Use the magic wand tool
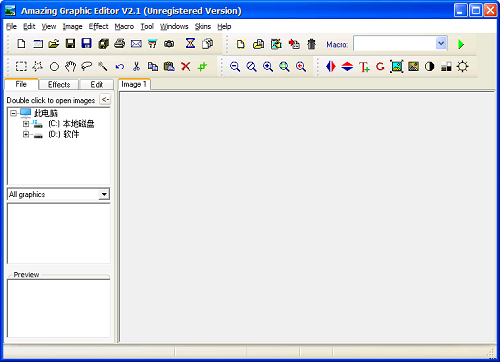The width and height of the screenshot is (500, 362). point(103,66)
